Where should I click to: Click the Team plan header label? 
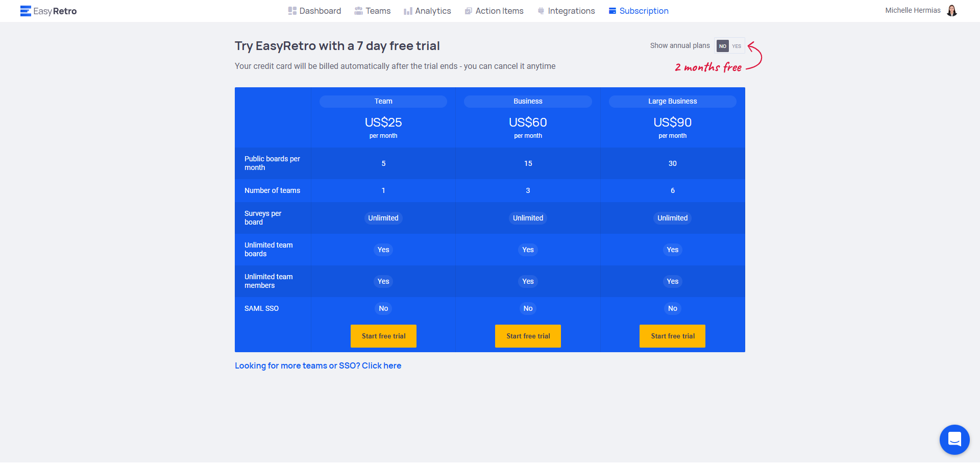point(383,101)
